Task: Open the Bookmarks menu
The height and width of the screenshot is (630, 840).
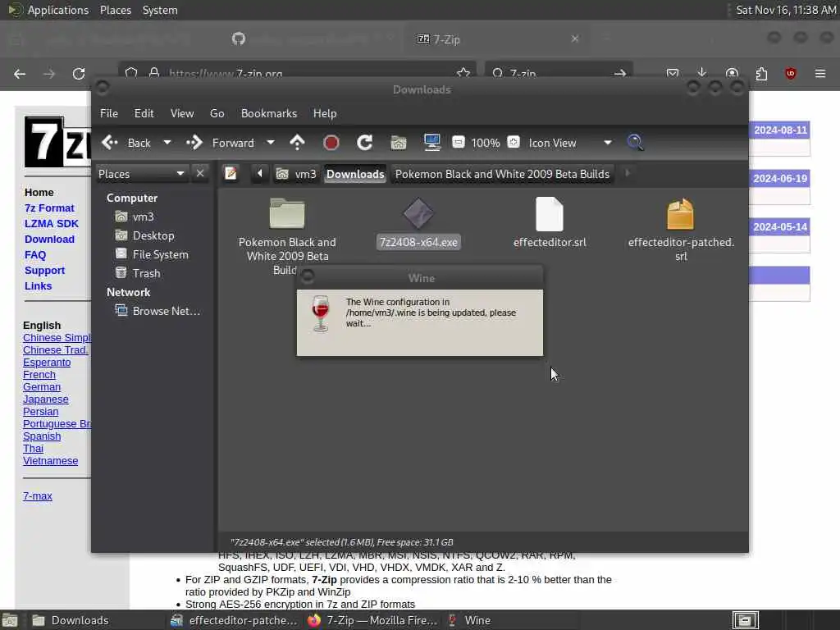Action: [269, 113]
